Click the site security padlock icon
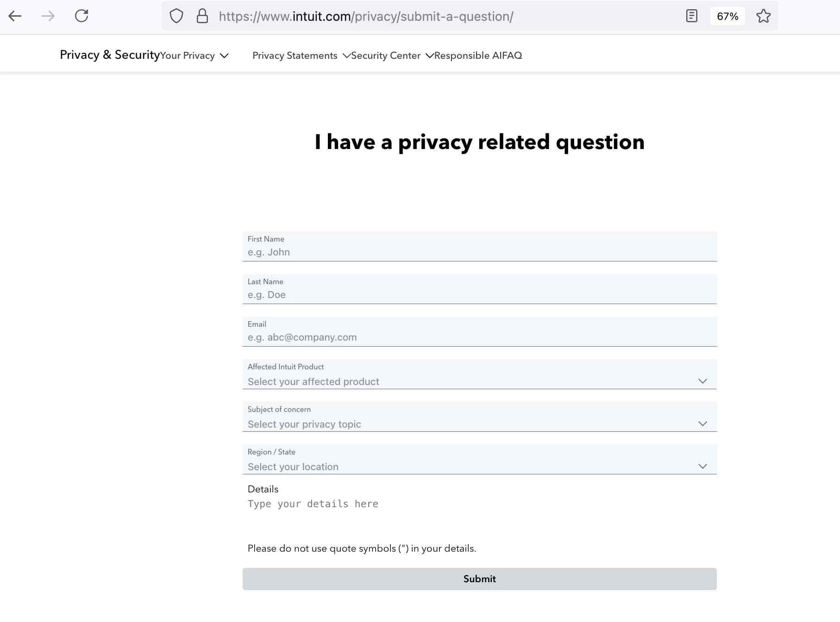The image size is (840, 622). pos(202,16)
